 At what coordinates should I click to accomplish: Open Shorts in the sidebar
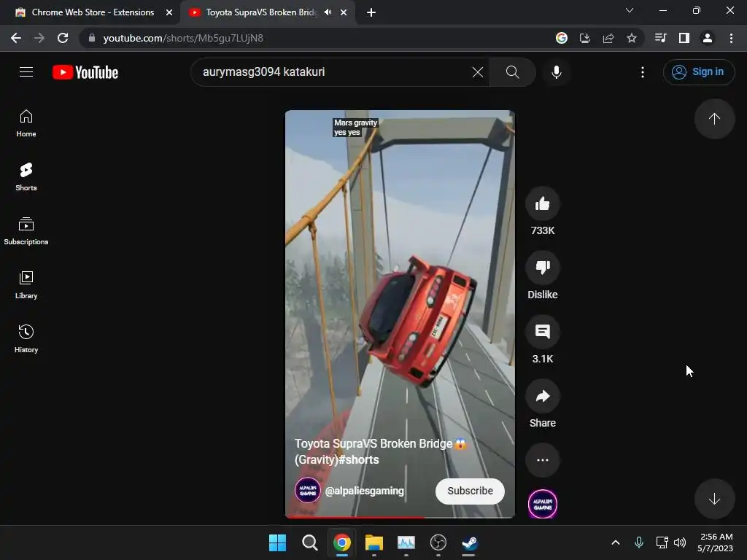click(26, 177)
